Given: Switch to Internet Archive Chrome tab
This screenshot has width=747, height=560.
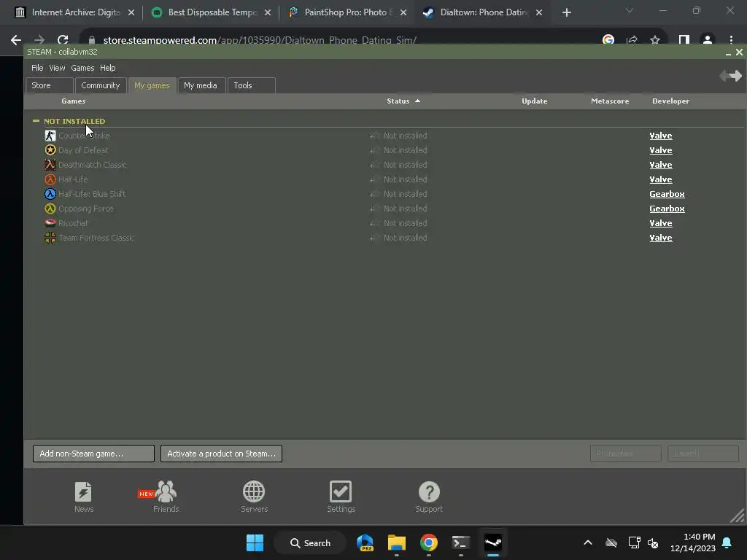Looking at the screenshot, I should pyautogui.click(x=74, y=12).
